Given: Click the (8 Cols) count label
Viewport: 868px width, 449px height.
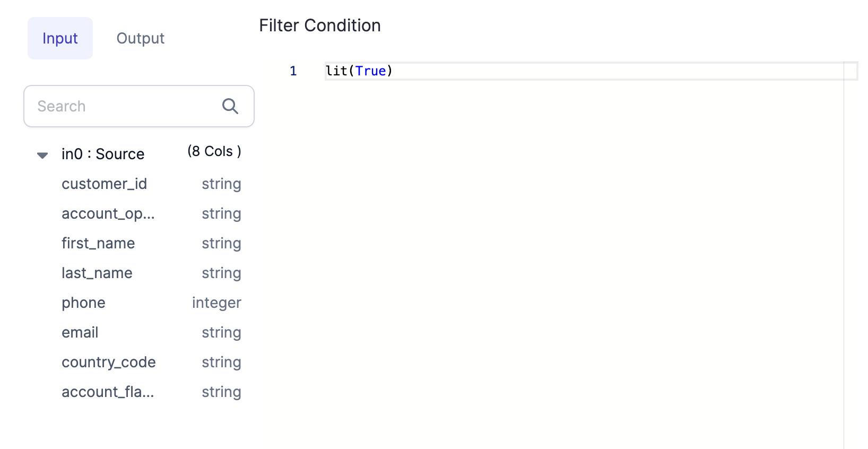Looking at the screenshot, I should tap(214, 151).
